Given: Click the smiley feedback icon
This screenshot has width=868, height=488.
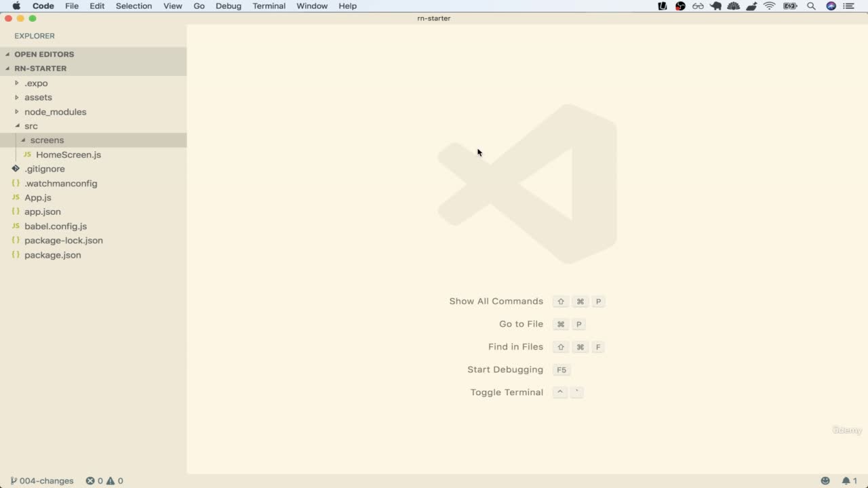Looking at the screenshot, I should [825, 481].
